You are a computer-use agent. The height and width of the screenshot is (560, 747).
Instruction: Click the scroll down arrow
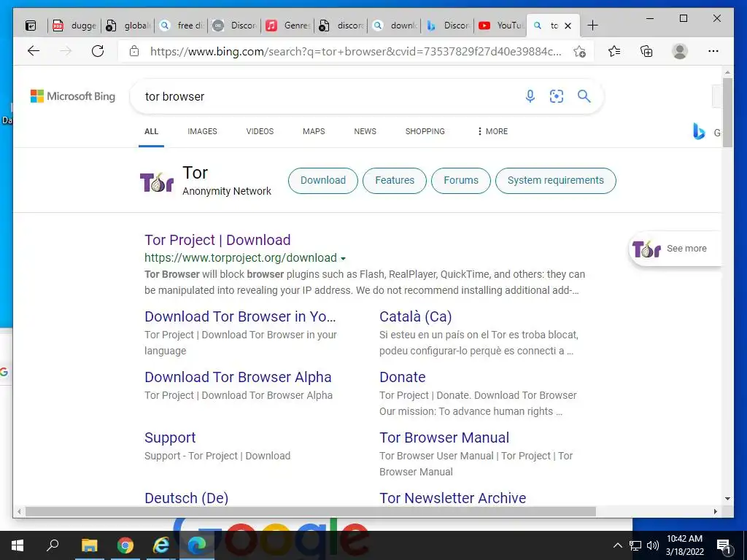click(727, 499)
